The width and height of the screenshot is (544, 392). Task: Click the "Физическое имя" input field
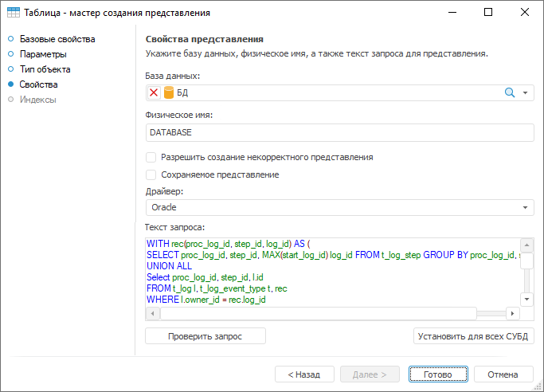(x=339, y=132)
